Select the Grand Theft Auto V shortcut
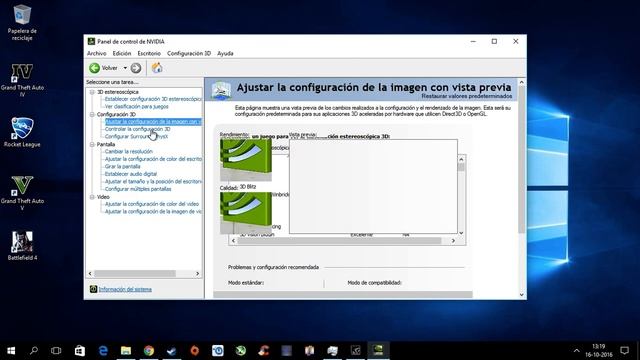The height and width of the screenshot is (360, 640). (22, 193)
